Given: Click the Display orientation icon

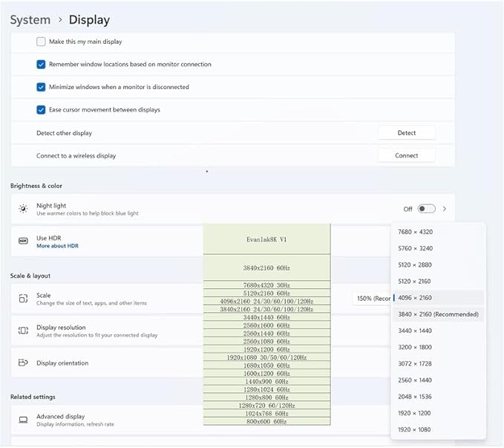Looking at the screenshot, I should [x=23, y=363].
